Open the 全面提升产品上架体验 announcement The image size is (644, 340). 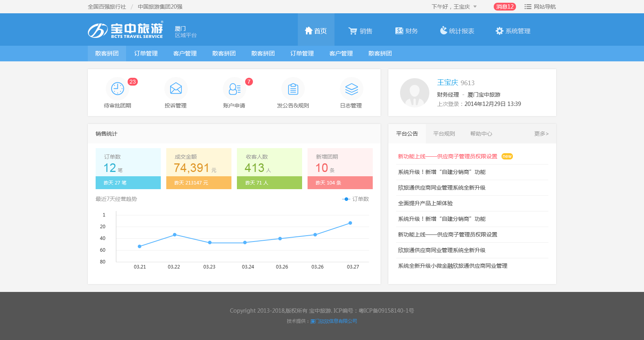click(425, 203)
